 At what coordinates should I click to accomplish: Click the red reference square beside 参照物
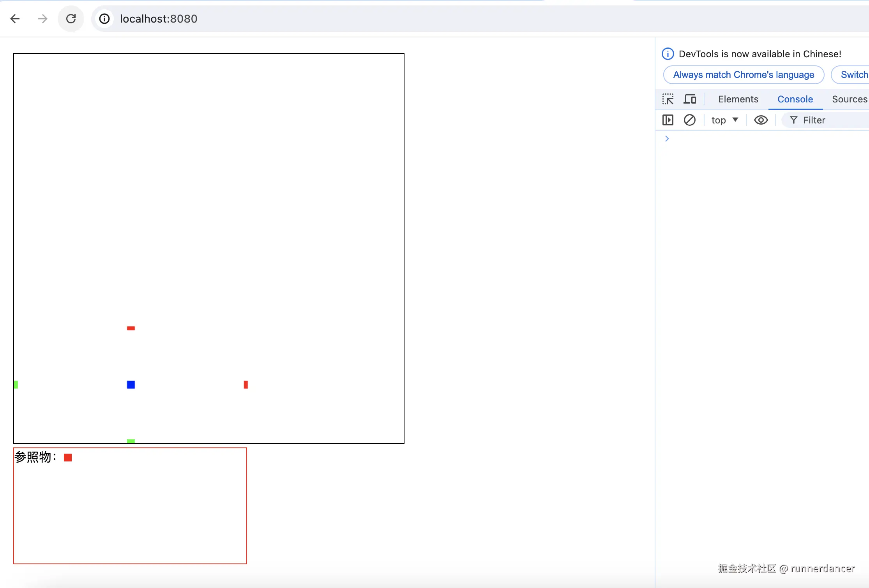click(68, 458)
